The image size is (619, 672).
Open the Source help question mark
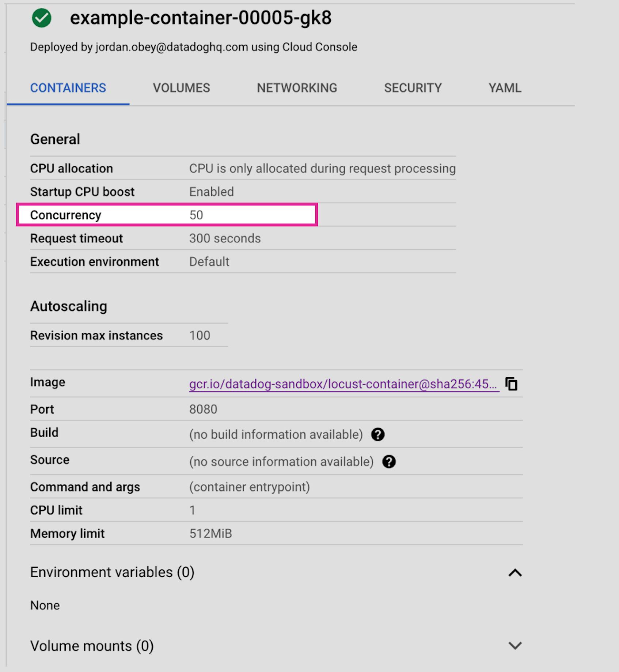pyautogui.click(x=390, y=461)
